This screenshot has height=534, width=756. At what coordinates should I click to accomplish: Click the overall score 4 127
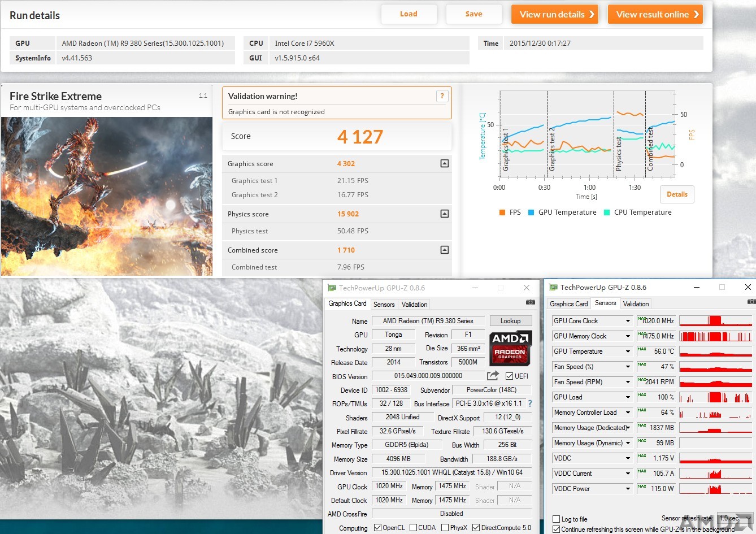tap(360, 137)
